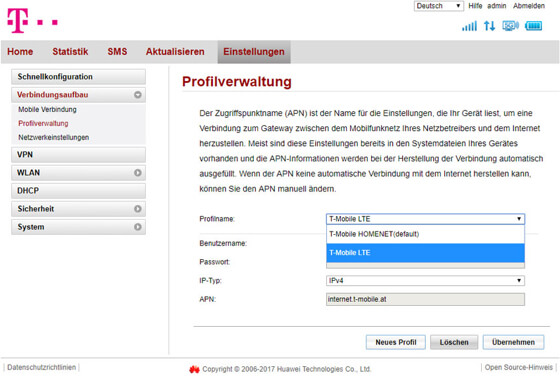Open Schnellkonfiguration in sidebar
This screenshot has height=379, width=560.
78,77
